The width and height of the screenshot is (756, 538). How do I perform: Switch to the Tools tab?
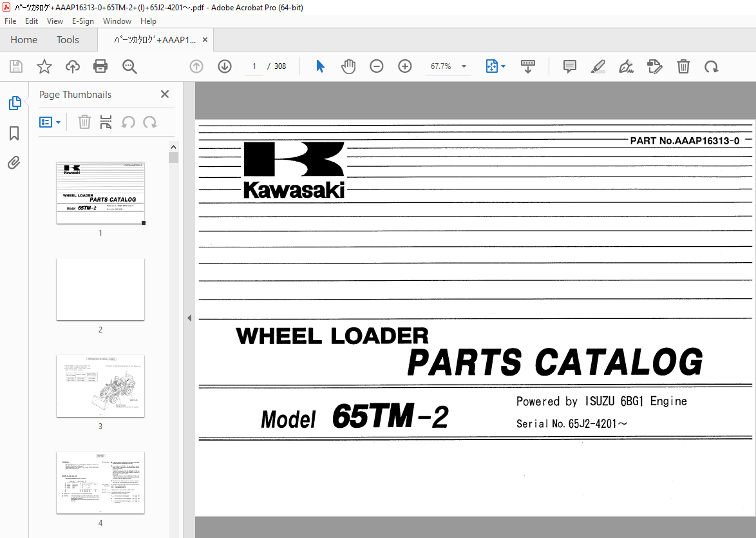pos(68,39)
